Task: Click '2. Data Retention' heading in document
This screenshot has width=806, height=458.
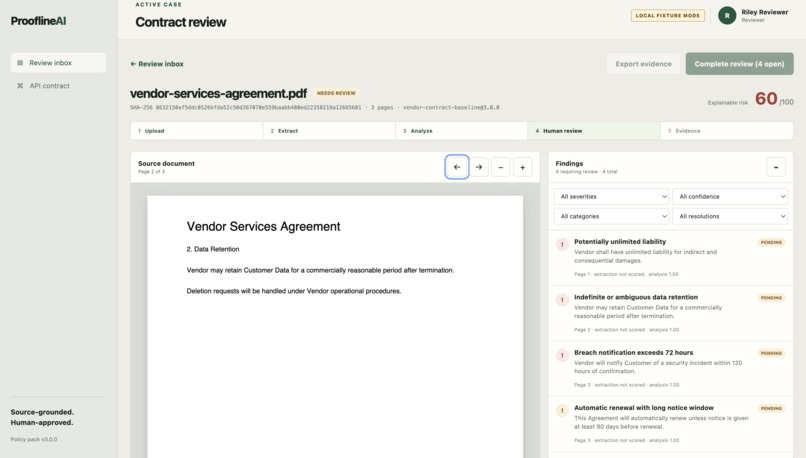Action: point(213,249)
